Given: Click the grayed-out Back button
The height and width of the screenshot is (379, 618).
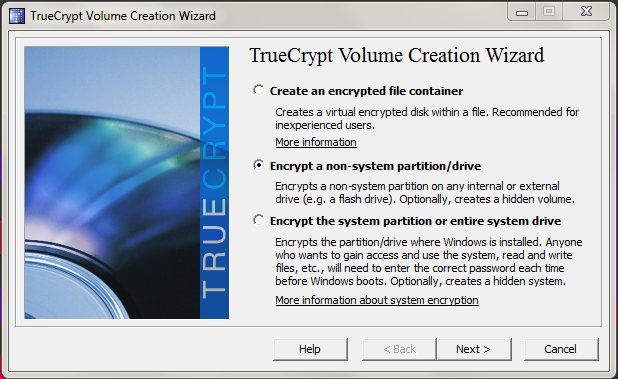Looking at the screenshot, I should 399,349.
